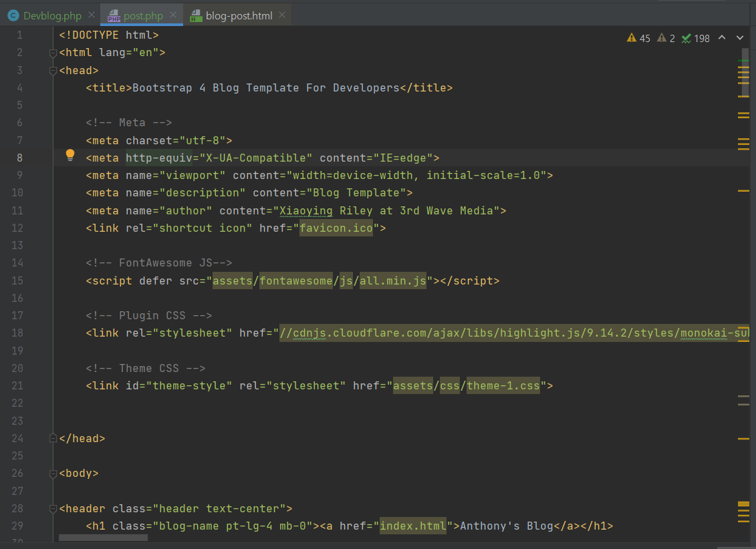Click the '<!-- Theme CSS -->' comment
This screenshot has width=756, height=549.
click(x=146, y=369)
